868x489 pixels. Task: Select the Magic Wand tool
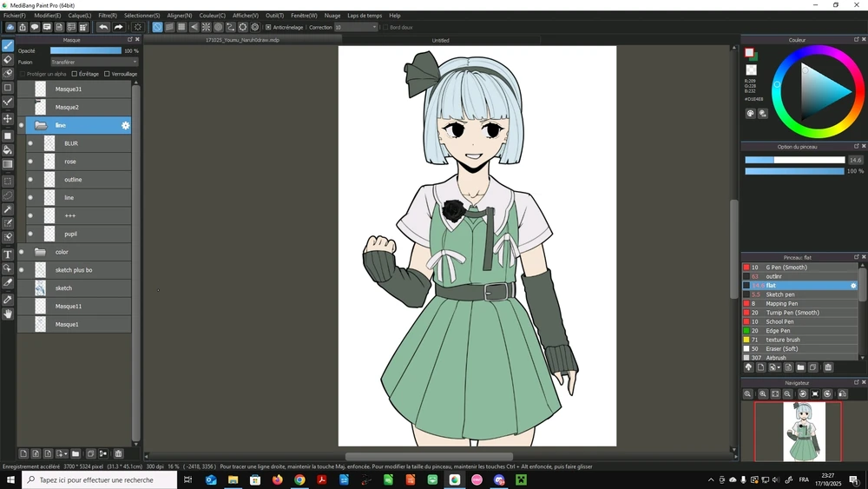(8, 209)
